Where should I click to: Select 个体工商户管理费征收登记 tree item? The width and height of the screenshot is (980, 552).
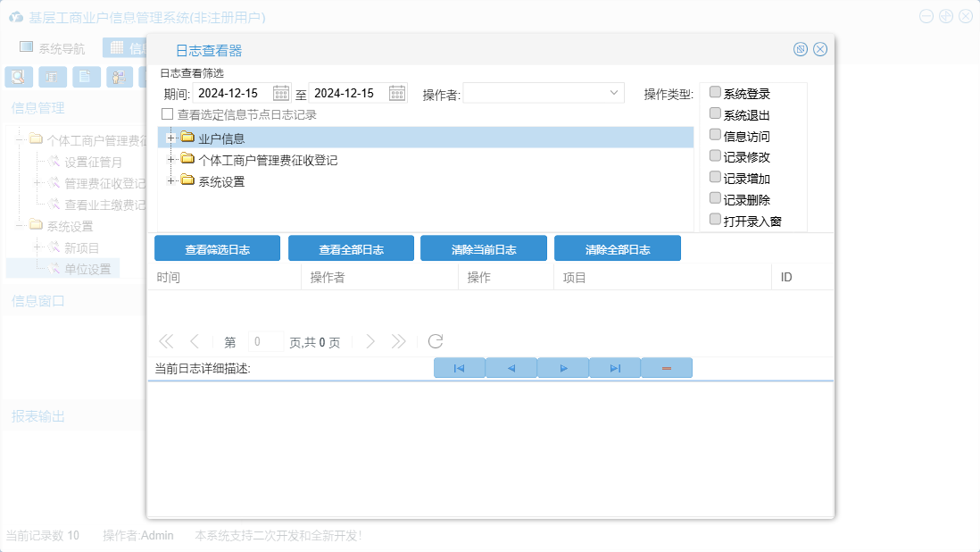268,160
